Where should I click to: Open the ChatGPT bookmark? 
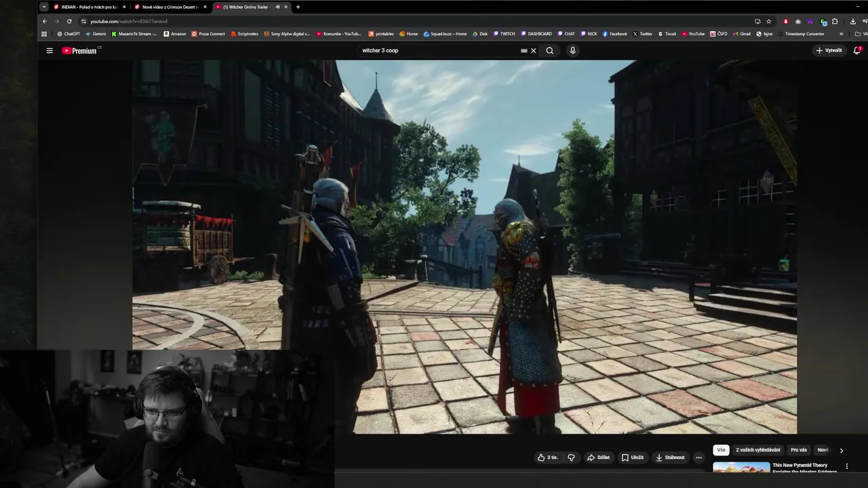(x=68, y=34)
